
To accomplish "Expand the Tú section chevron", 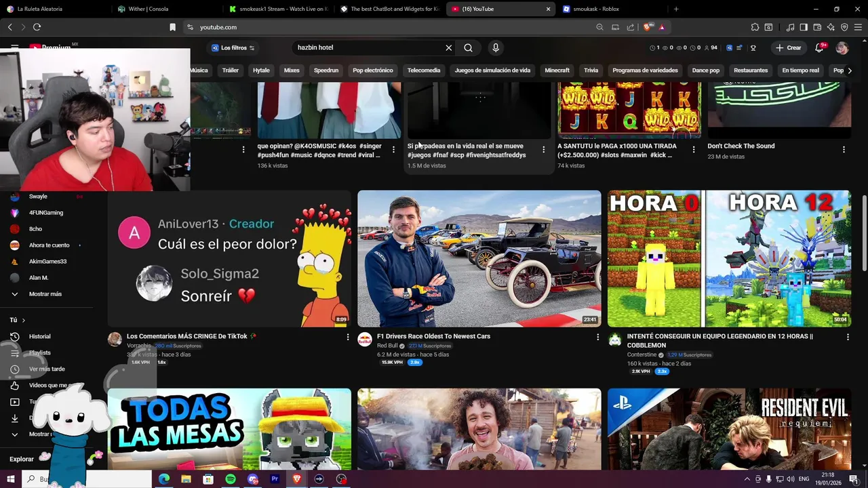I will [23, 320].
